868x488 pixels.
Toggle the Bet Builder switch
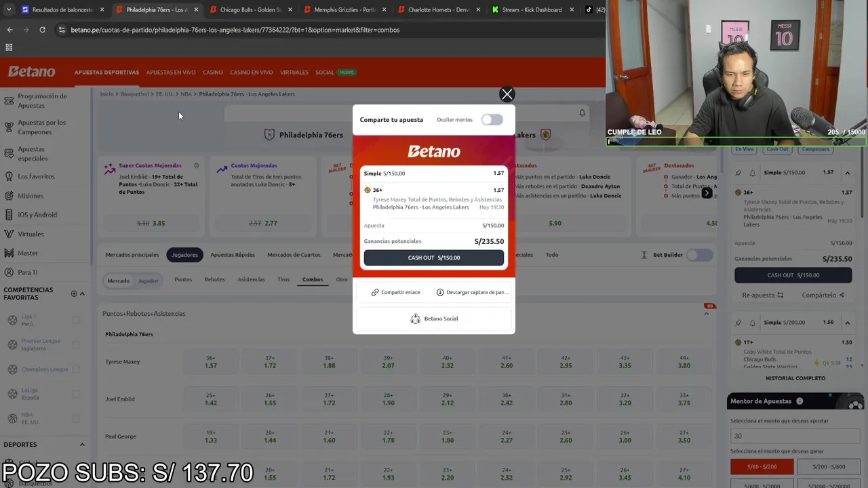pyautogui.click(x=699, y=255)
